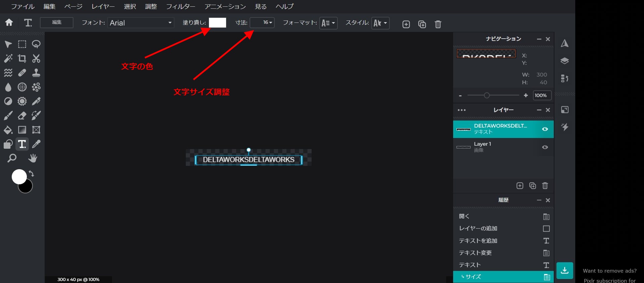
Task: Click the teal download button
Action: tap(565, 270)
